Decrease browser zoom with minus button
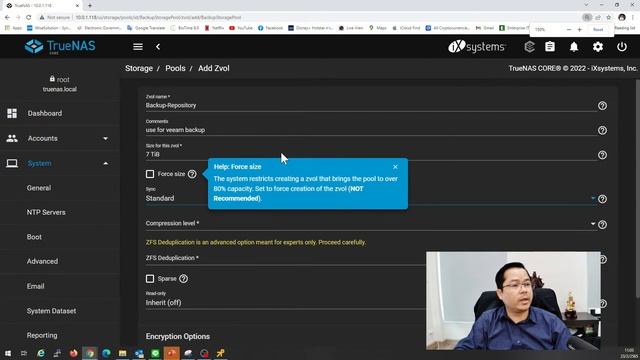The height and width of the screenshot is (360, 640). tap(569, 30)
